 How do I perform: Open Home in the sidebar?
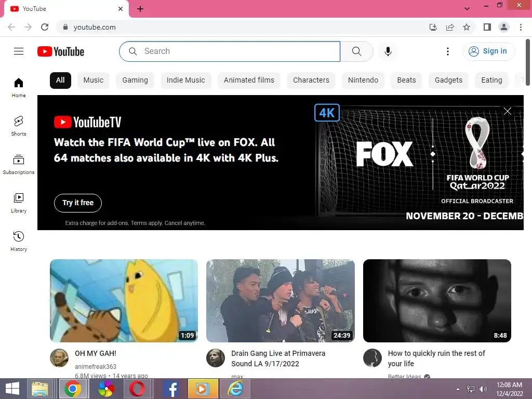19,88
